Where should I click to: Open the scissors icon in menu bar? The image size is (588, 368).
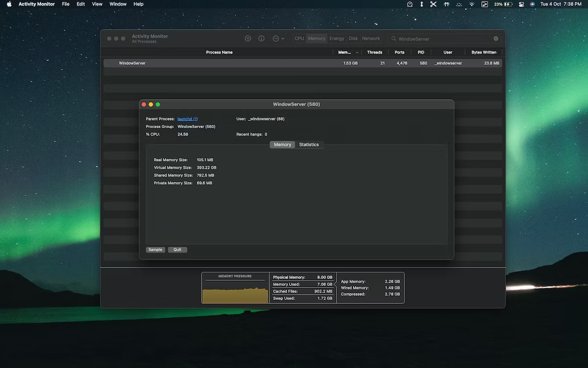tap(433, 4)
